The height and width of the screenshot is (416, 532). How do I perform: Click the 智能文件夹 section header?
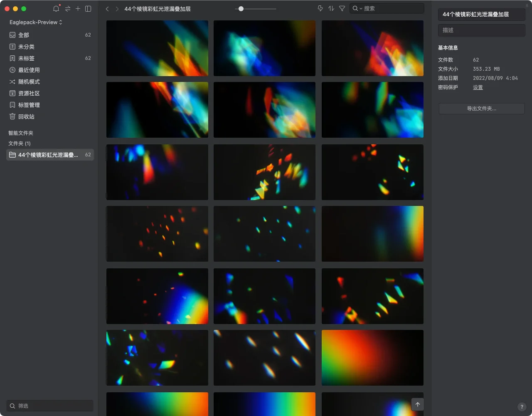pyautogui.click(x=21, y=133)
